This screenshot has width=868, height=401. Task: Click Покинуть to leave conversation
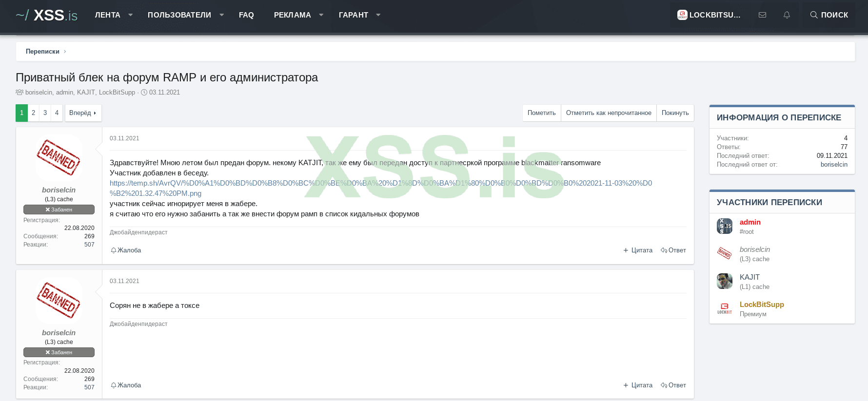point(675,113)
